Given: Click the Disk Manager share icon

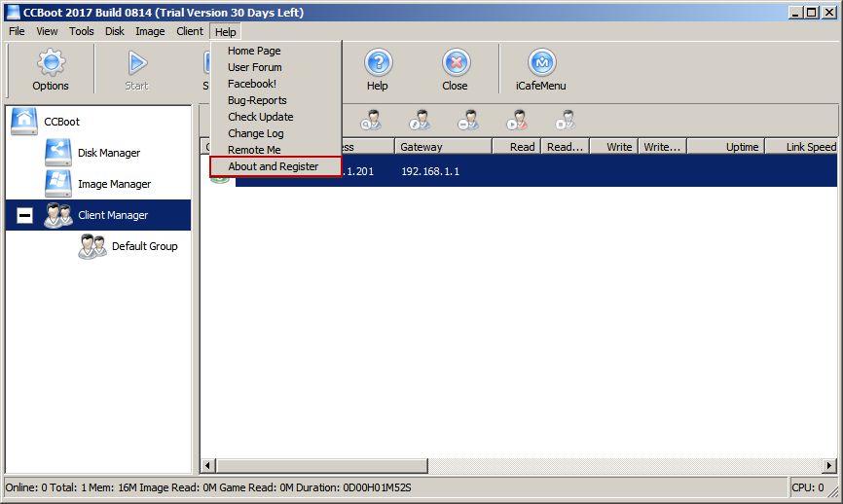Looking at the screenshot, I should tap(58, 153).
